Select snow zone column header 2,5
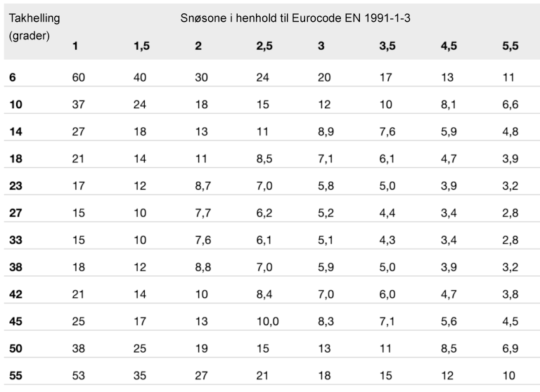Image resolution: width=540 pixels, height=392 pixels. 265,46
